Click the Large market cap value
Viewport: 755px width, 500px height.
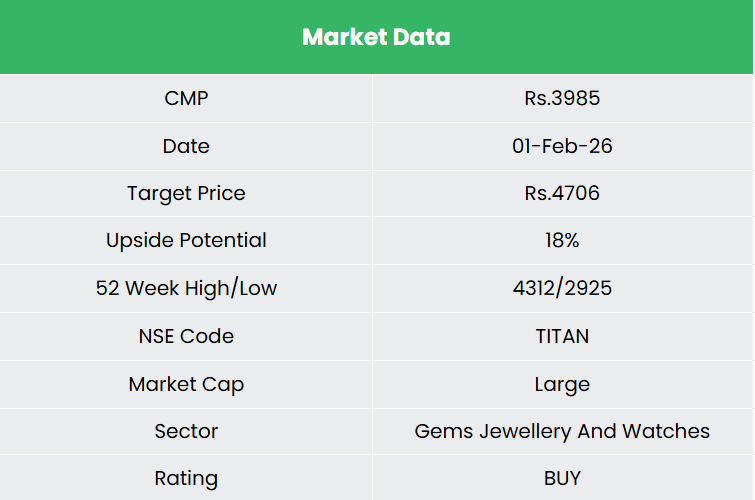point(562,384)
